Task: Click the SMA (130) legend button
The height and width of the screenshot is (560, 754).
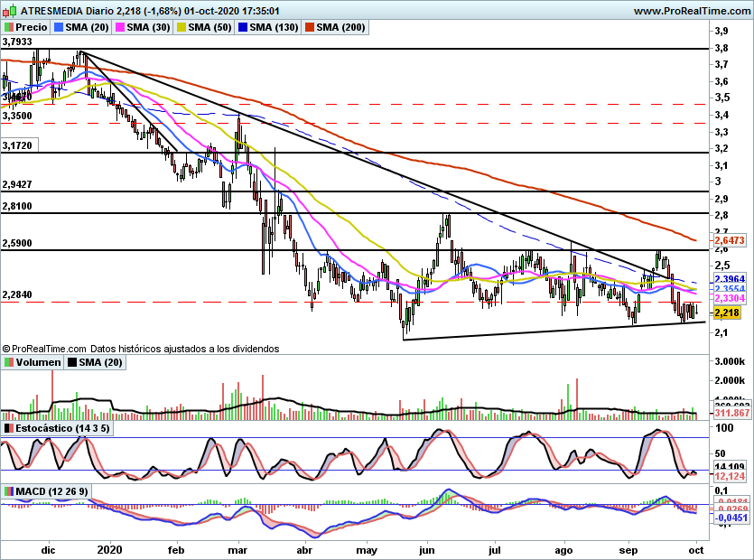Action: pyautogui.click(x=268, y=27)
